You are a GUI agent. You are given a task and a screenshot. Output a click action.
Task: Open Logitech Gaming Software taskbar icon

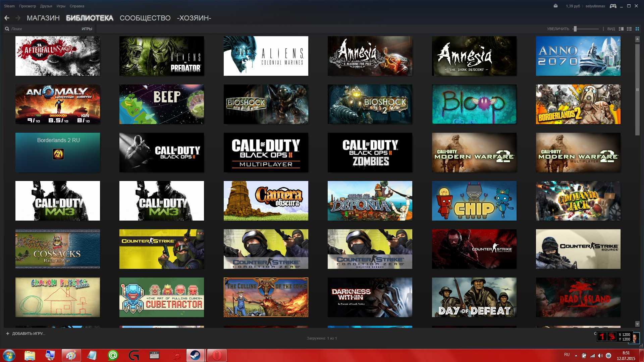click(x=134, y=355)
